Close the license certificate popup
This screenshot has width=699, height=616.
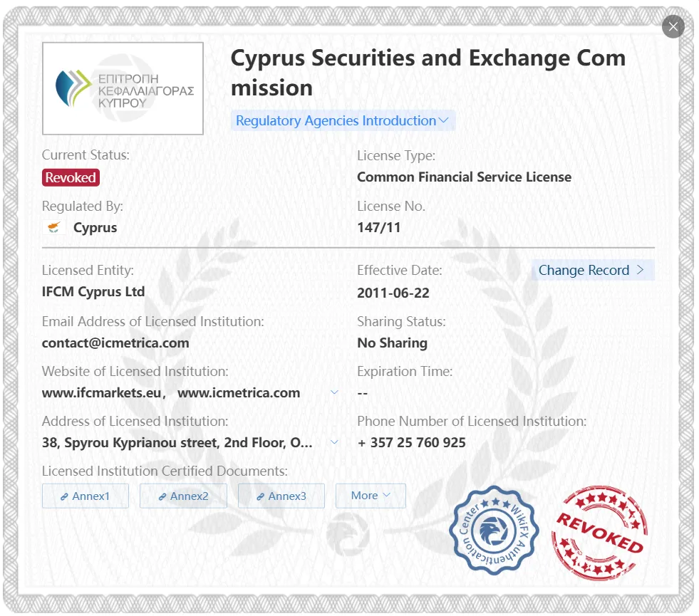coord(673,27)
